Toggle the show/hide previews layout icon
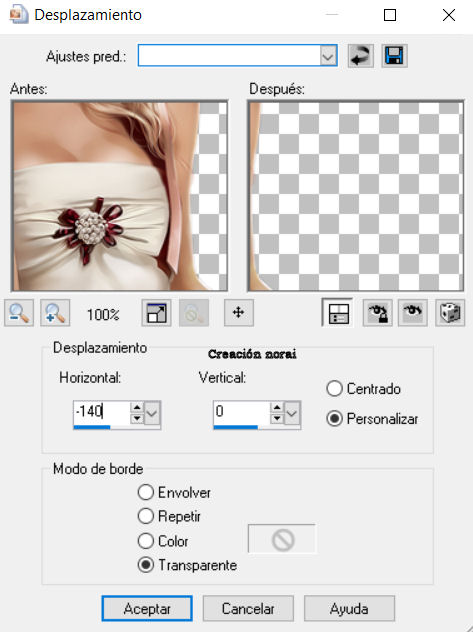Screen dimensions: 473x632 point(338,313)
